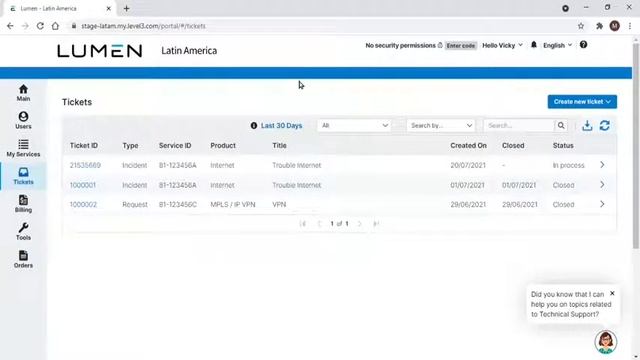
Task: Open the Search by dropdown
Action: (x=441, y=125)
